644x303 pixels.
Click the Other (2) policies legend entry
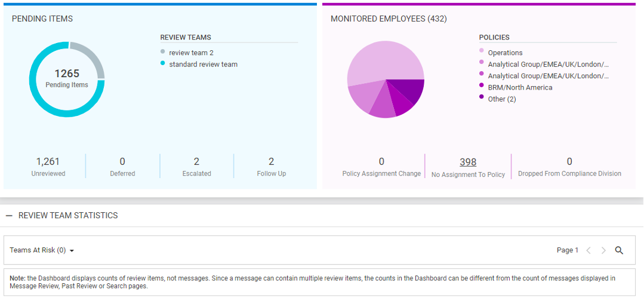501,99
